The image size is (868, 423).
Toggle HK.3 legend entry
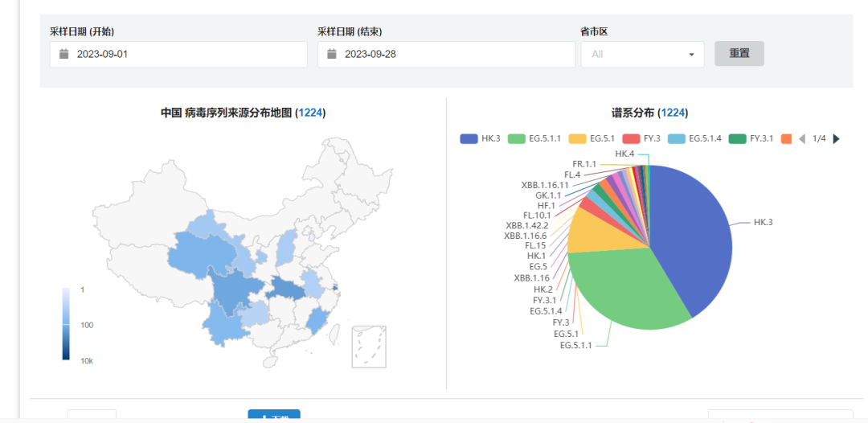(480, 139)
